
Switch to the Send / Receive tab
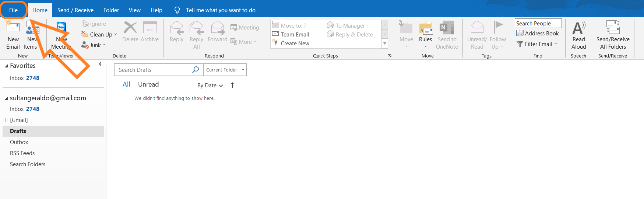pos(75,10)
